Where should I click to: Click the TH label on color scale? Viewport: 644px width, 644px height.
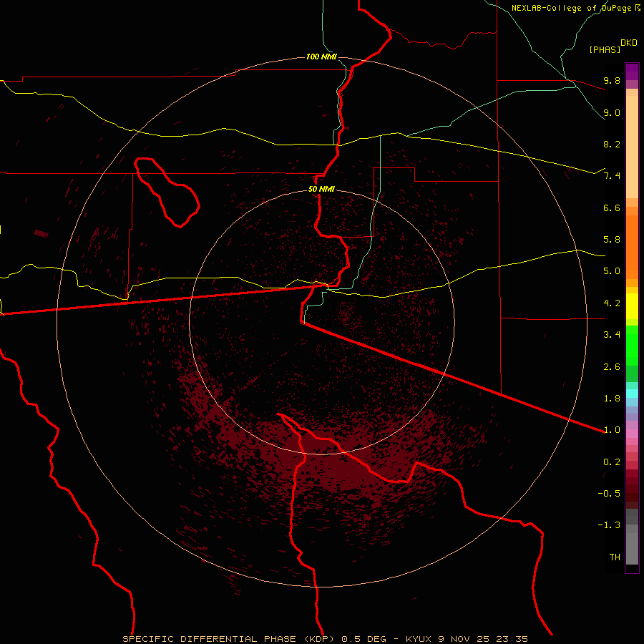point(615,557)
